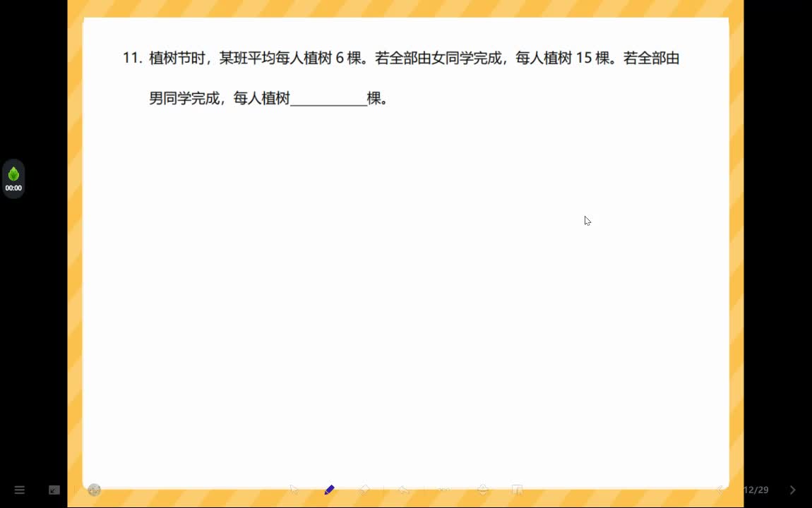This screenshot has height=508, width=812.
Task: Click the round avatar icon in toolbar
Action: tap(94, 490)
